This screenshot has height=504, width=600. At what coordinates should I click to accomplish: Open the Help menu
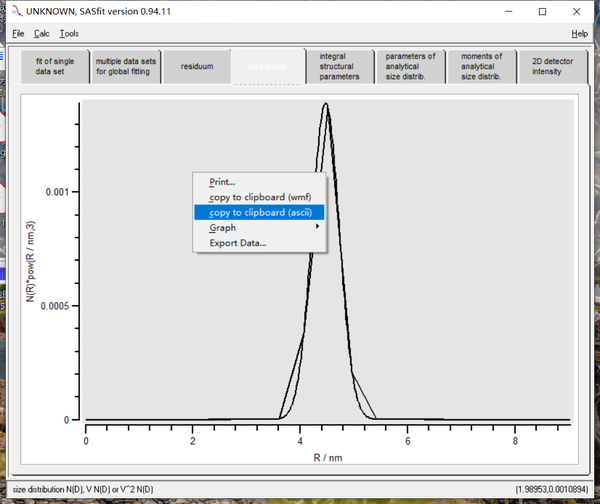[579, 34]
